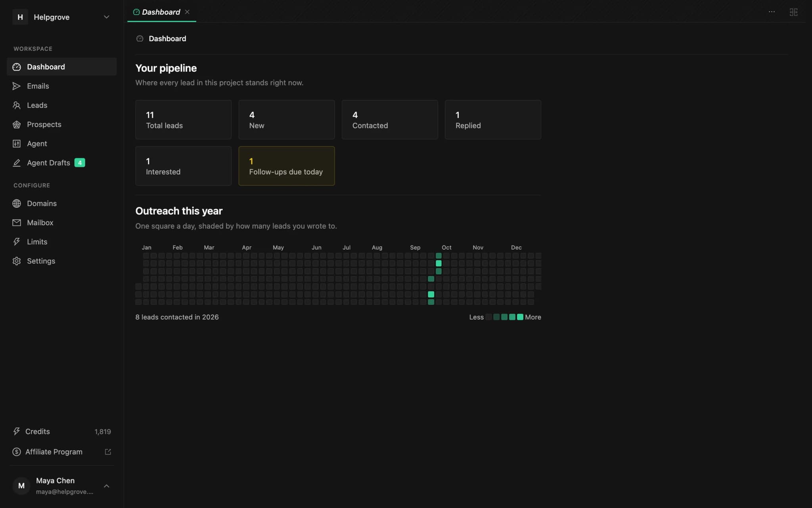The height and width of the screenshot is (508, 812).
Task: Open the Settings page
Action: [x=62, y=261]
